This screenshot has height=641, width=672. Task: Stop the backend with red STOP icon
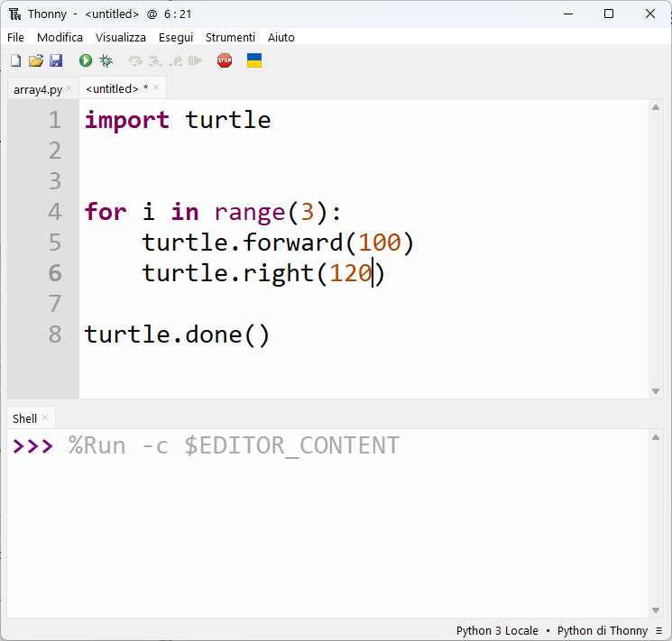point(225,60)
